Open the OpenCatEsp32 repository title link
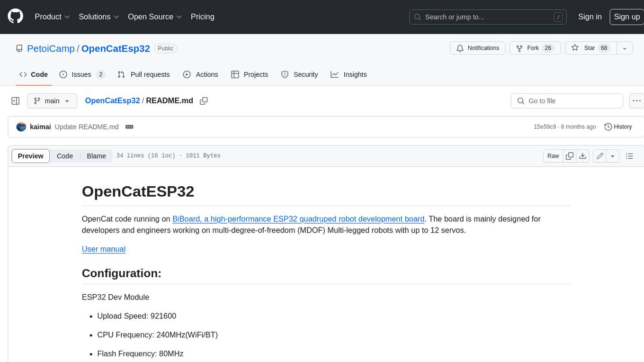 click(x=116, y=48)
